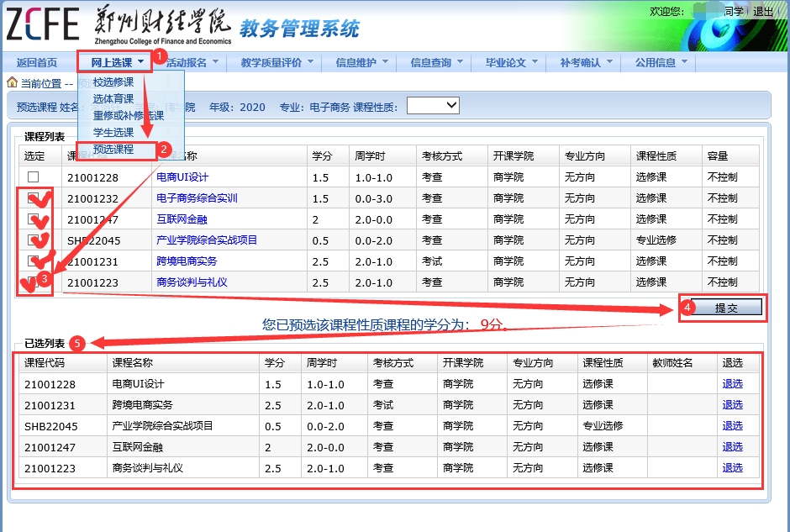Open the 课程性质 dropdown box
790x532 pixels.
[x=433, y=105]
